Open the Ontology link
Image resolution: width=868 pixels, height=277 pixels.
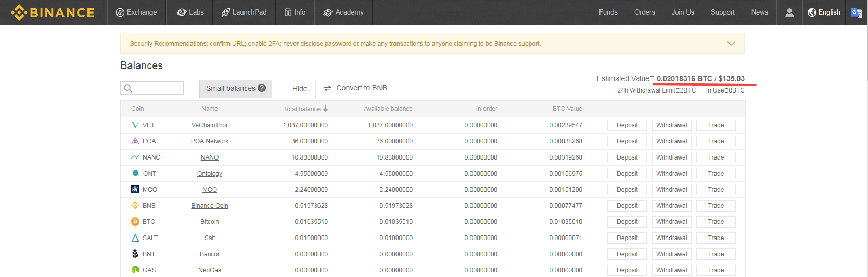click(210, 174)
